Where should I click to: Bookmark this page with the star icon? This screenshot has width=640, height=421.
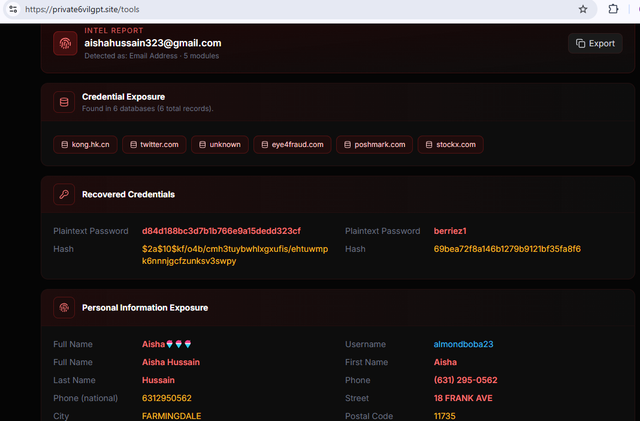583,9
